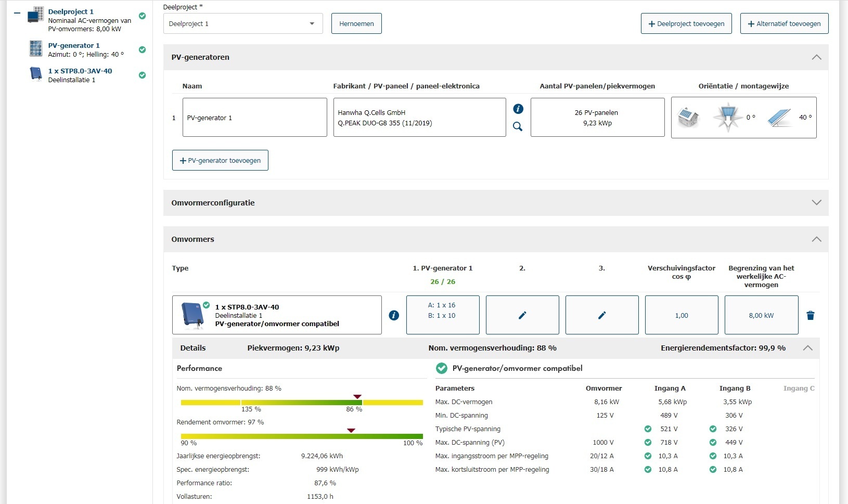The width and height of the screenshot is (848, 504).
Task: Click the magnifier icon to search PV panels
Action: point(518,126)
